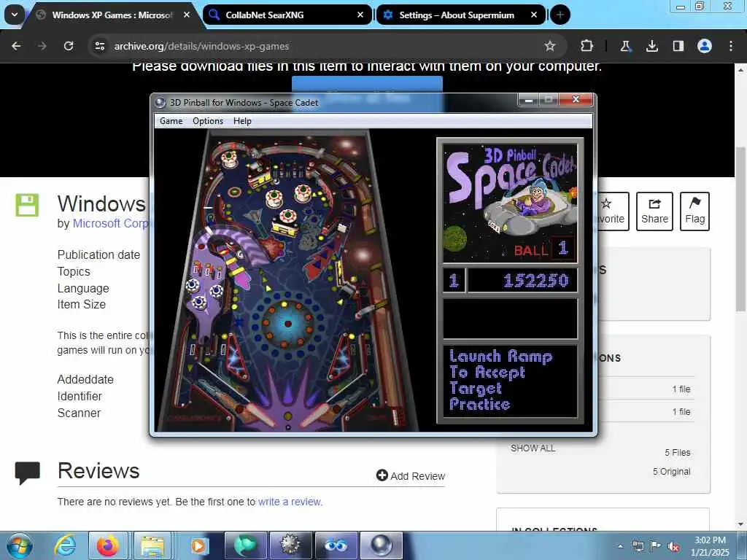Click the green floppy disk software icon

pyautogui.click(x=27, y=205)
